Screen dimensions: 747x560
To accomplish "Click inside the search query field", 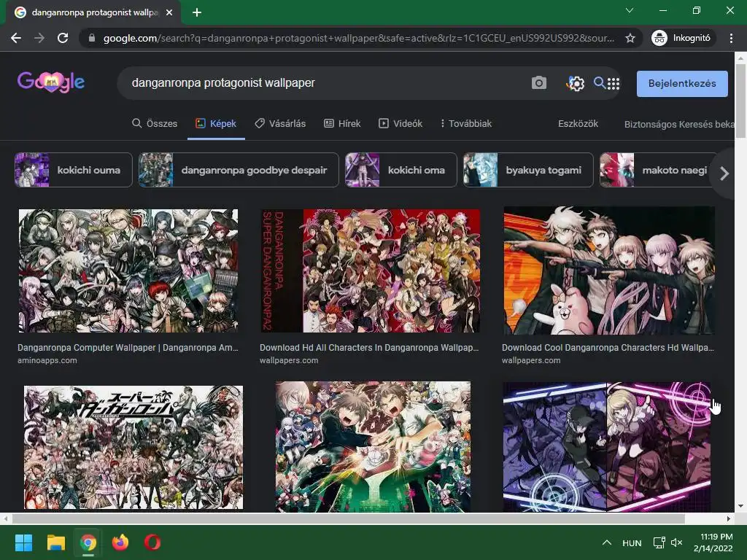I will tap(324, 83).
